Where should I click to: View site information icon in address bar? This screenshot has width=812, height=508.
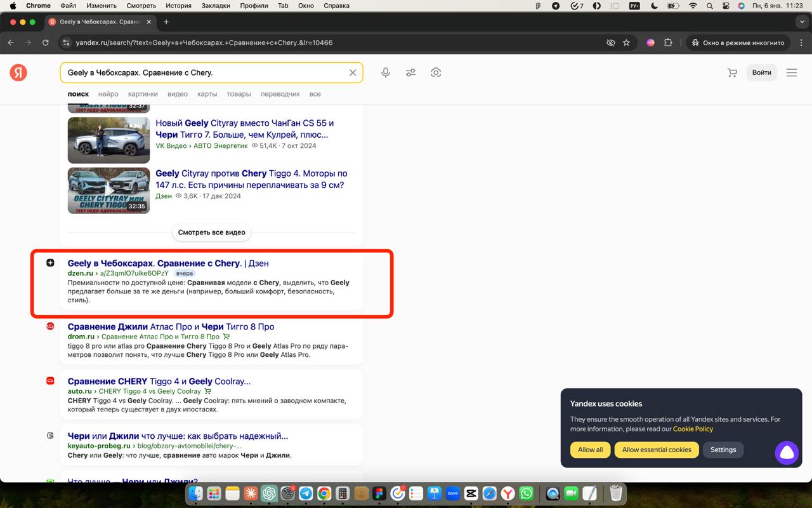65,43
